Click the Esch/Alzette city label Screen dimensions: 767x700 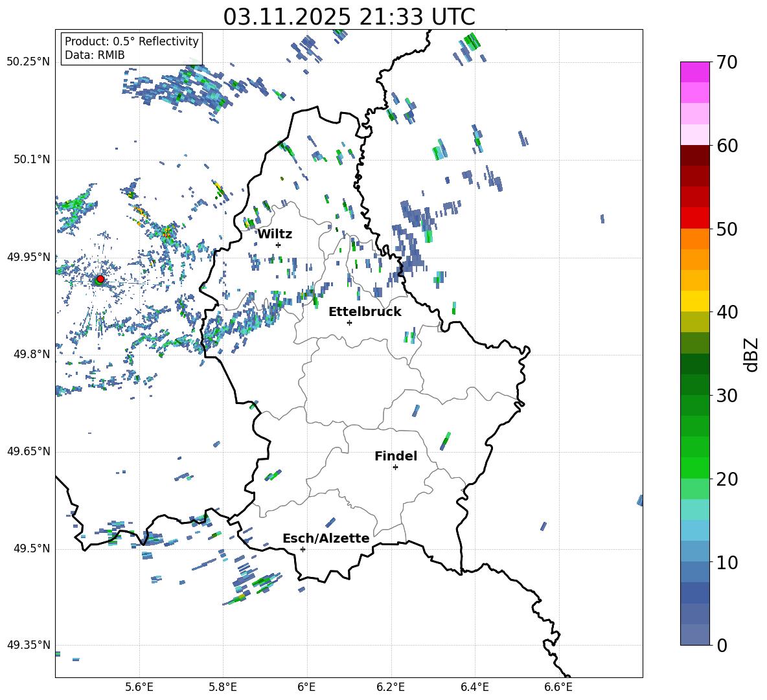point(326,538)
